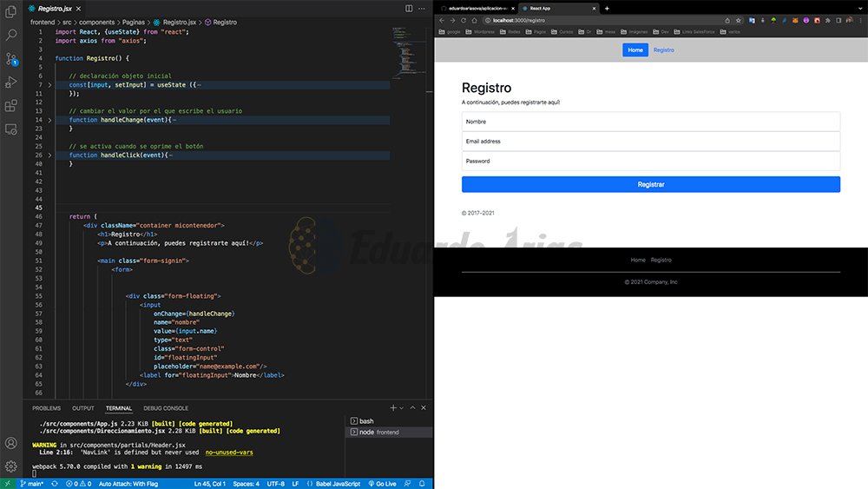This screenshot has height=489, width=868.
Task: Open the Registro link in the page navbar
Action: tap(663, 50)
